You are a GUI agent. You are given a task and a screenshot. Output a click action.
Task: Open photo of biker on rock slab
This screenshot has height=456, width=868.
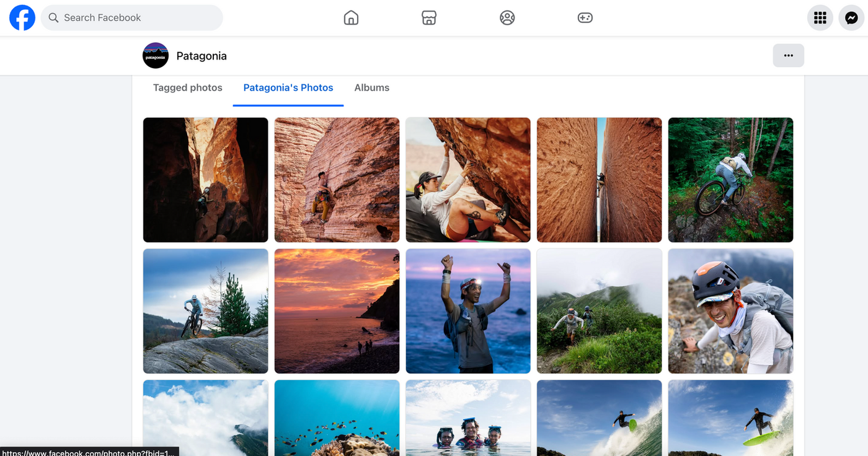(x=206, y=311)
